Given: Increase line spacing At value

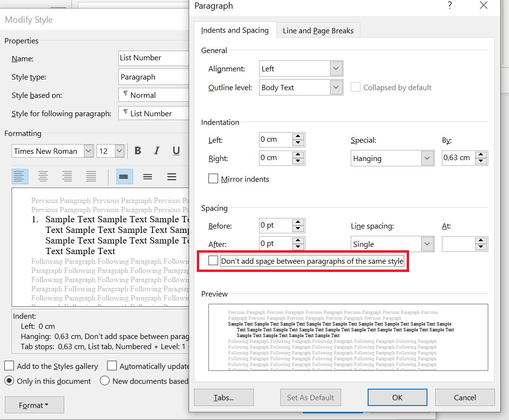Looking at the screenshot, I should (x=481, y=240).
